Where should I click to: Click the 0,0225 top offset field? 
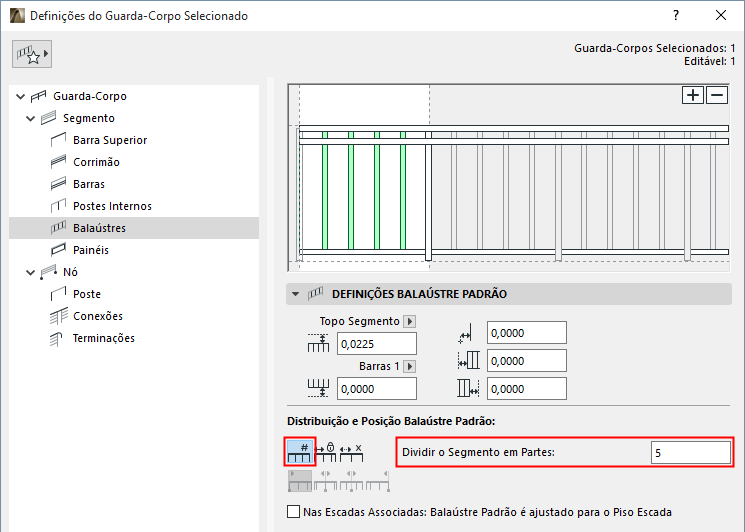point(377,344)
